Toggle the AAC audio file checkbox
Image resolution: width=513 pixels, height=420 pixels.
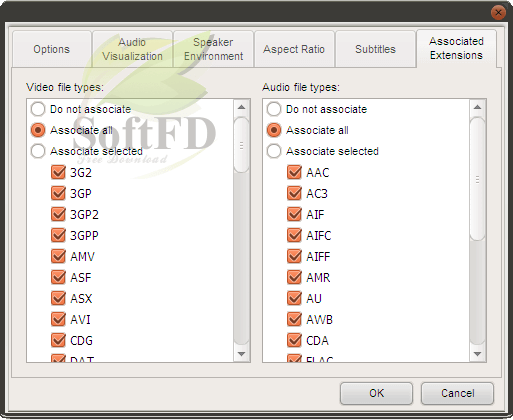[294, 172]
